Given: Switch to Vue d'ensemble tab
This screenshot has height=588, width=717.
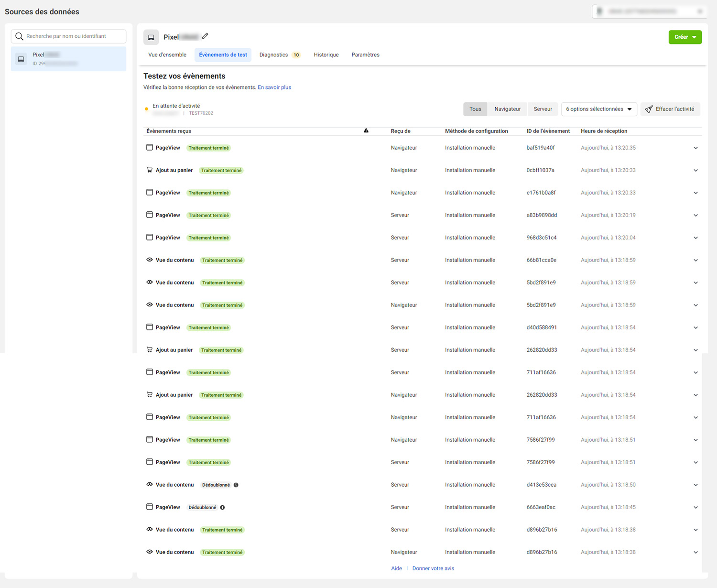Looking at the screenshot, I should (167, 55).
